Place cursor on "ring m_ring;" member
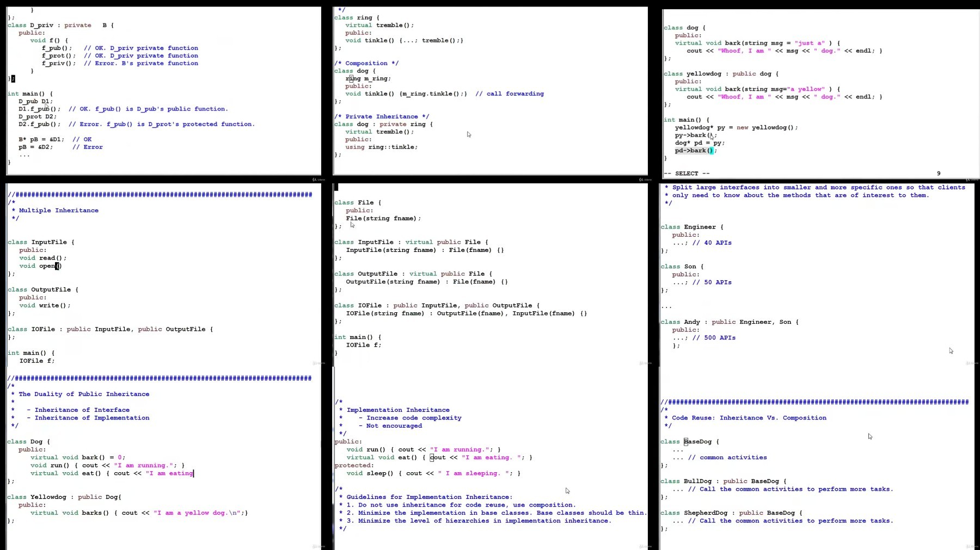This screenshot has width=980, height=550. coord(368,78)
